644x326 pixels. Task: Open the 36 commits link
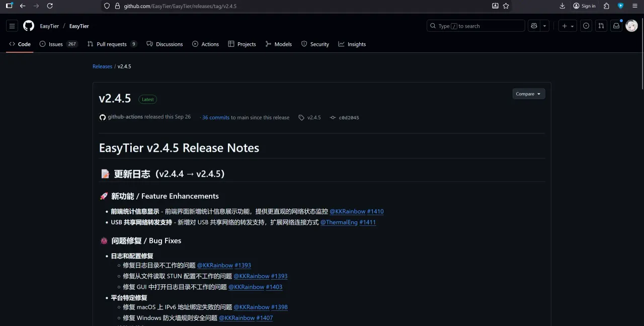(216, 117)
